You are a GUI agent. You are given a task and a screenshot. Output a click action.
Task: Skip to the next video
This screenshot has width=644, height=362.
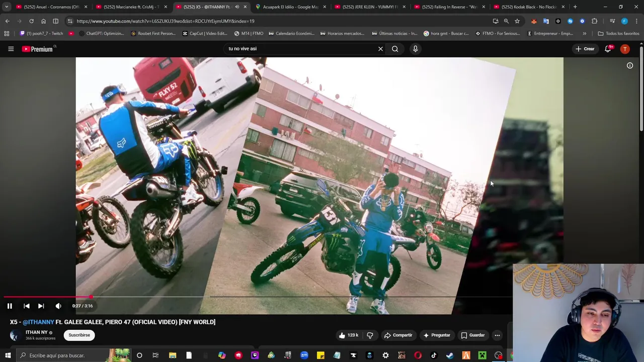click(x=41, y=306)
